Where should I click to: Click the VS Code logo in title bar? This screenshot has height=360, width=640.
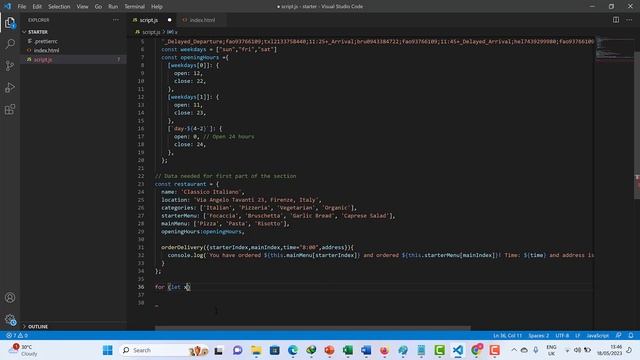click(7, 6)
